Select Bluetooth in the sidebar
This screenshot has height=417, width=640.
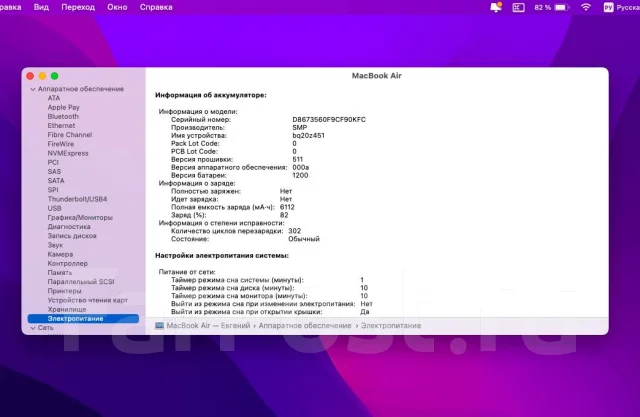[63, 116]
